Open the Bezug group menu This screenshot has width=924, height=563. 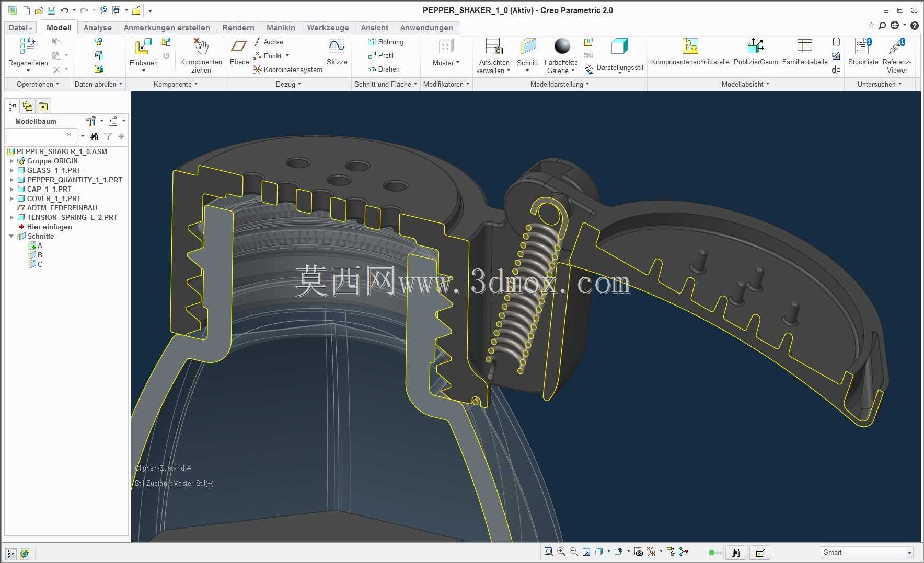coord(288,84)
